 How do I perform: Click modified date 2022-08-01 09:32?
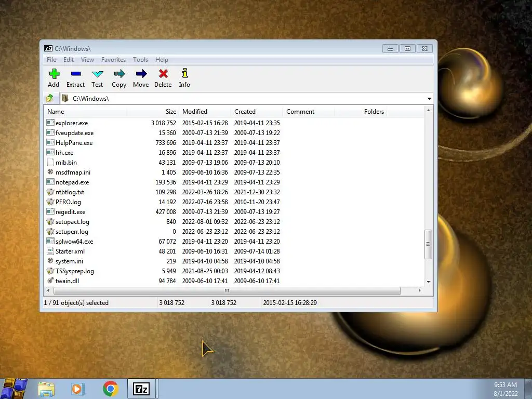pos(205,221)
